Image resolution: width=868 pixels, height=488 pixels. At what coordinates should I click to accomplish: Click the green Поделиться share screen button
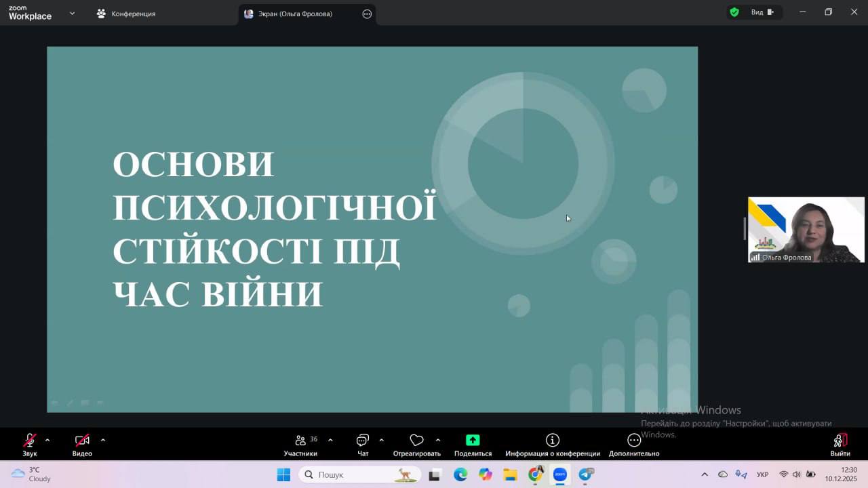(x=473, y=441)
